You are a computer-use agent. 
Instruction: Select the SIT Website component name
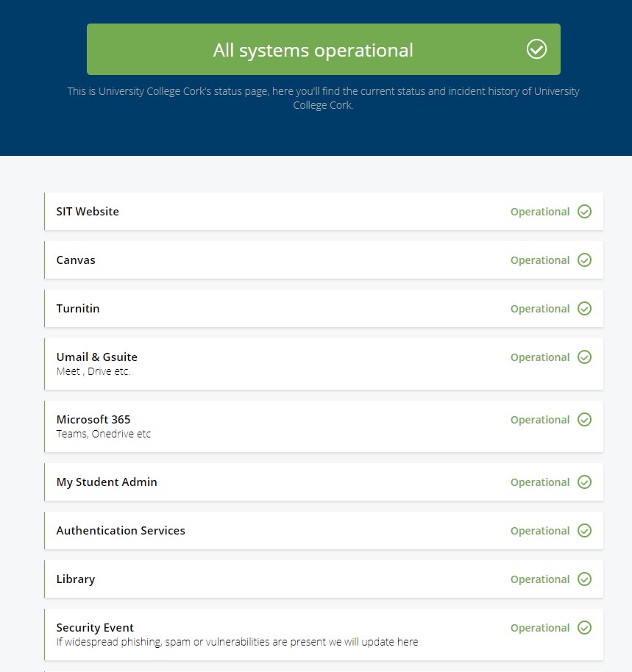(x=88, y=212)
